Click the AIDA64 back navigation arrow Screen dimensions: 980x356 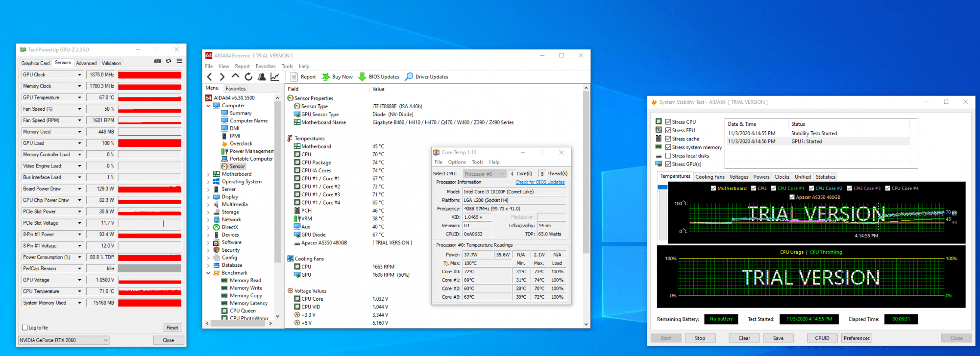tap(210, 77)
